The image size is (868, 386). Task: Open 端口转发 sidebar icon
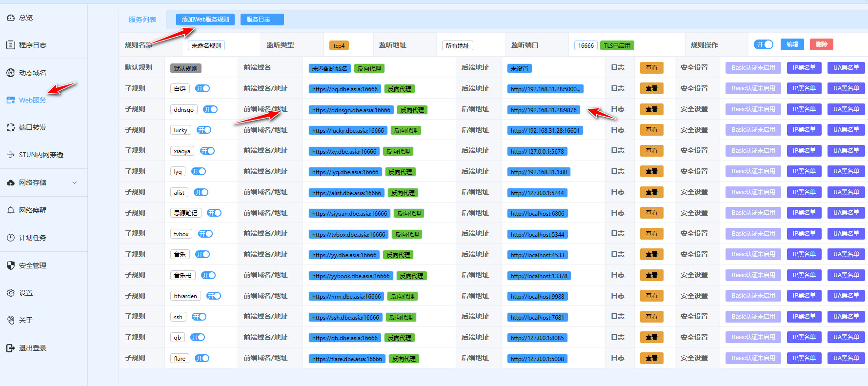click(x=11, y=127)
